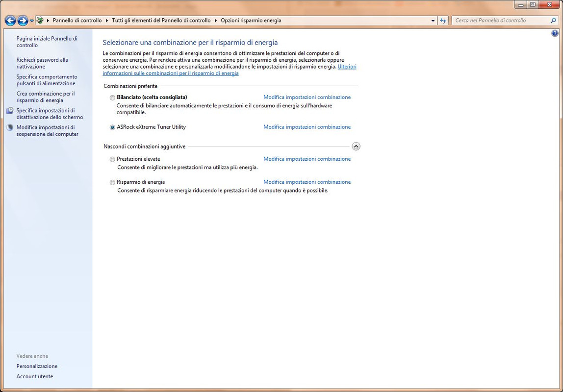Open Ulteriori informazioni sulle combinazioni link

[x=171, y=73]
